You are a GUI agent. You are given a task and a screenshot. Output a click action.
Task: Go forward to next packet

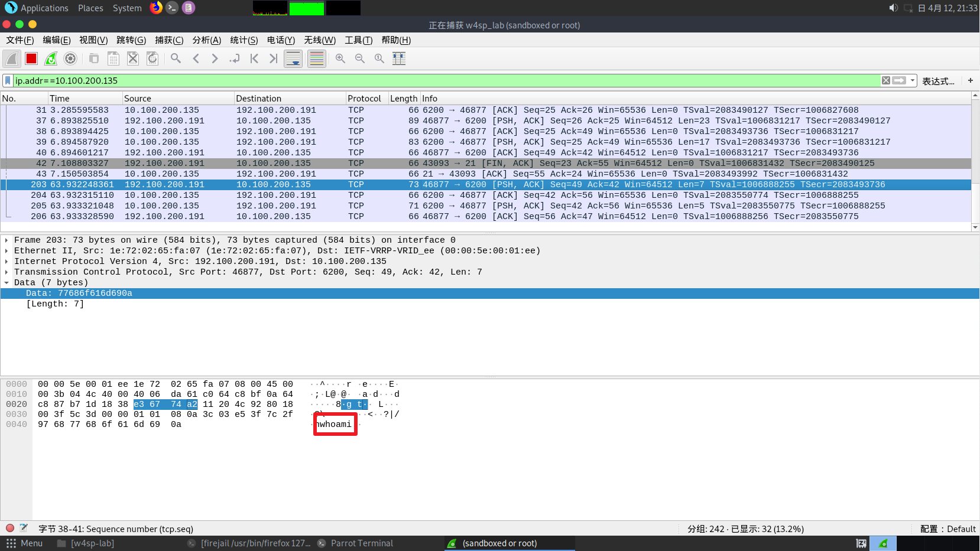(x=215, y=58)
